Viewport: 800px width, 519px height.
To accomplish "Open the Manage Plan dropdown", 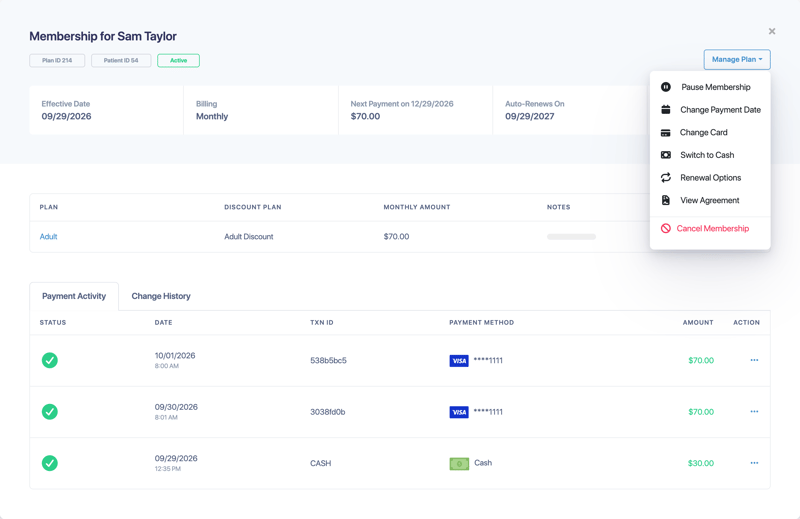I will [x=737, y=59].
